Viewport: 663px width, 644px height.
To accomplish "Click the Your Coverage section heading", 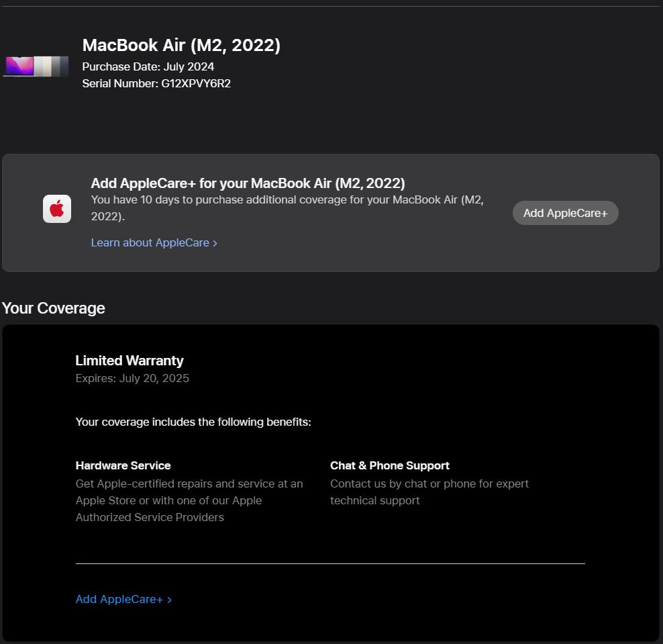I will pos(54,308).
